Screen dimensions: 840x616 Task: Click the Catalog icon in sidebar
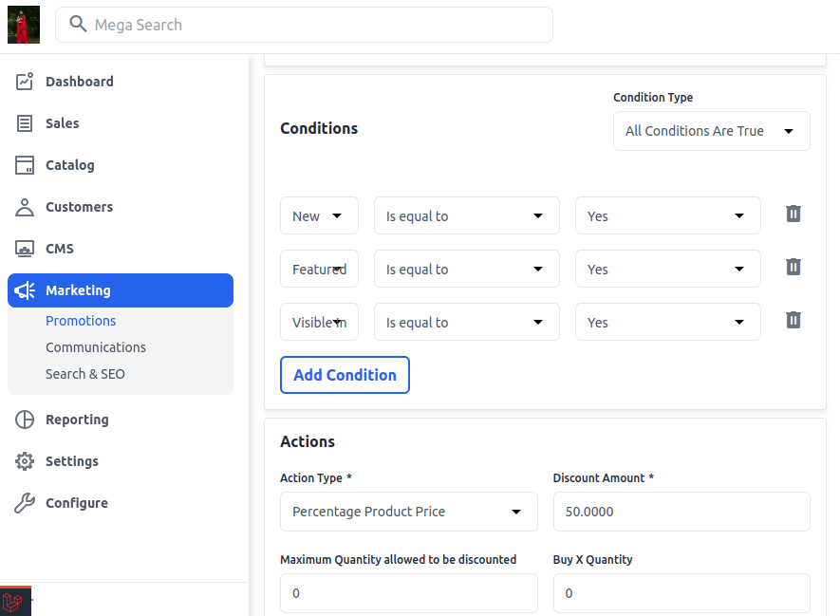pyautogui.click(x=24, y=165)
